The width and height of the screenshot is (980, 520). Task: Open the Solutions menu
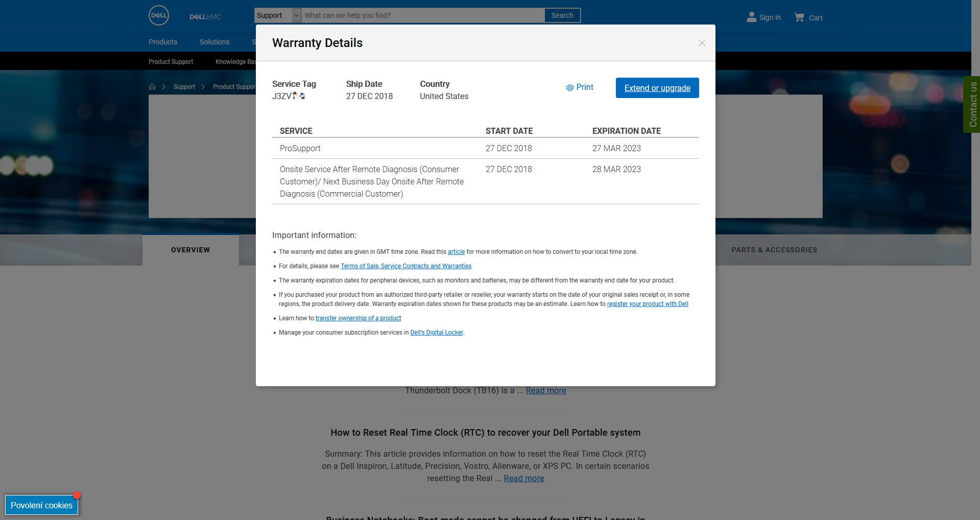coord(214,42)
